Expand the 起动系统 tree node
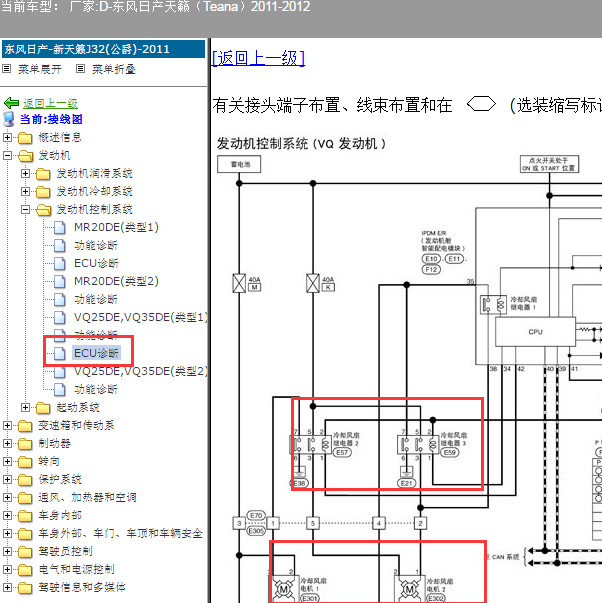602x603 pixels. tap(26, 407)
